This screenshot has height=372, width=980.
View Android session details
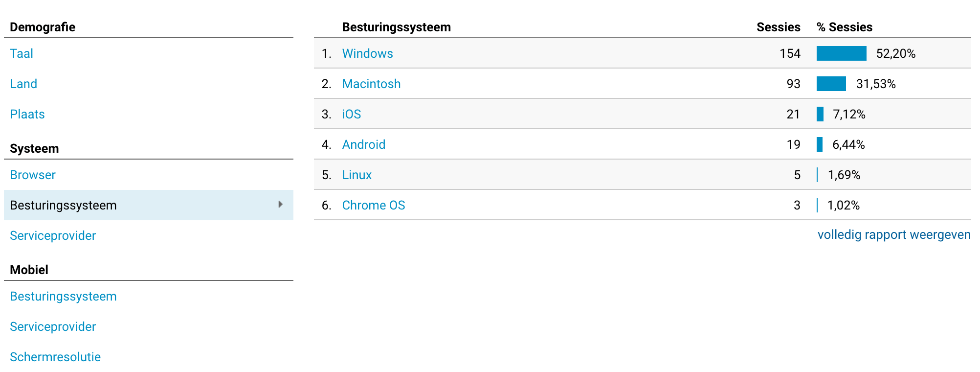pyautogui.click(x=363, y=144)
